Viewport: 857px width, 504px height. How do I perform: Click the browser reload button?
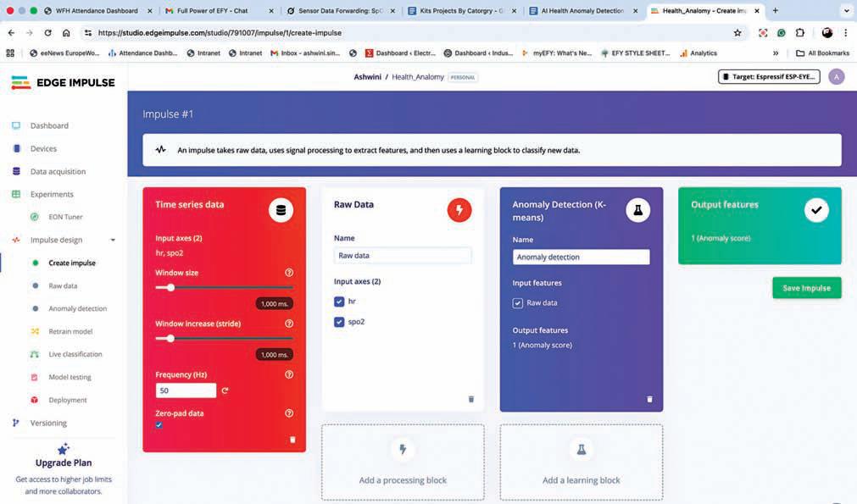coord(47,33)
